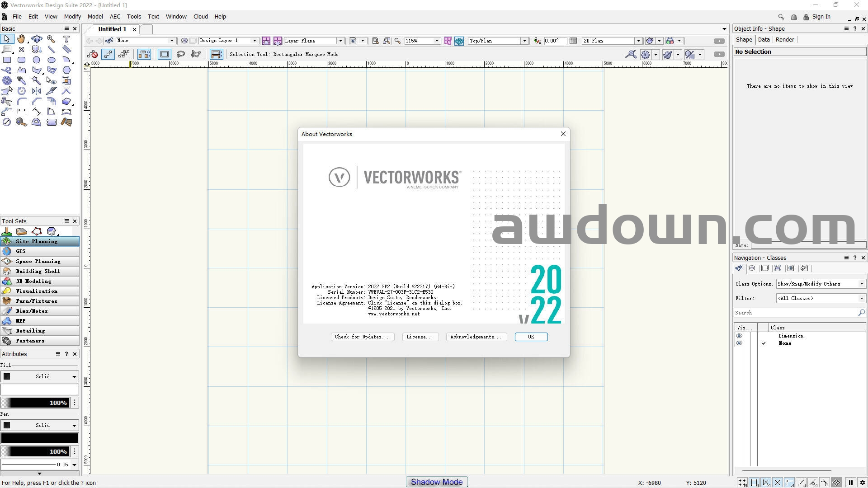Viewport: 868px width, 488px height.
Task: Click the black pen color swatch
Action: coord(40,438)
